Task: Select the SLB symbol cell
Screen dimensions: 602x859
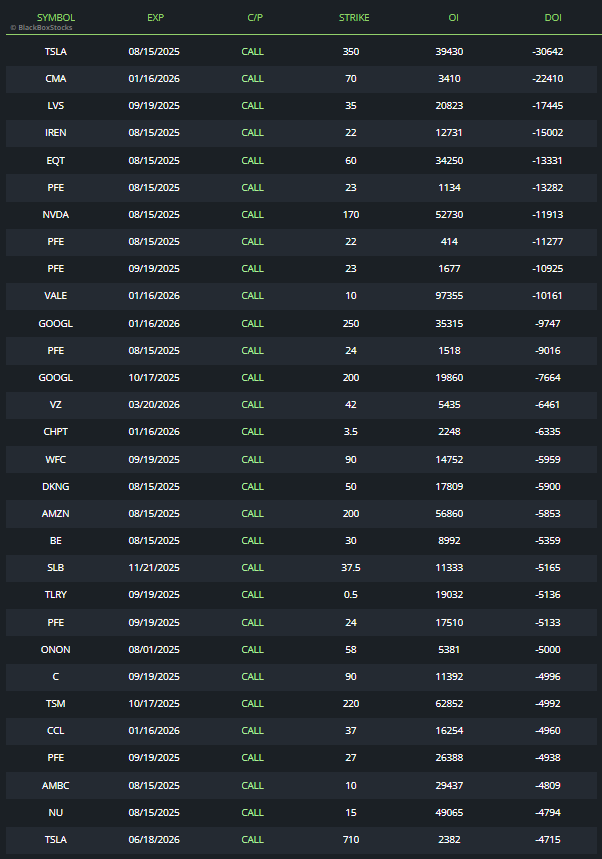Action: 56,568
